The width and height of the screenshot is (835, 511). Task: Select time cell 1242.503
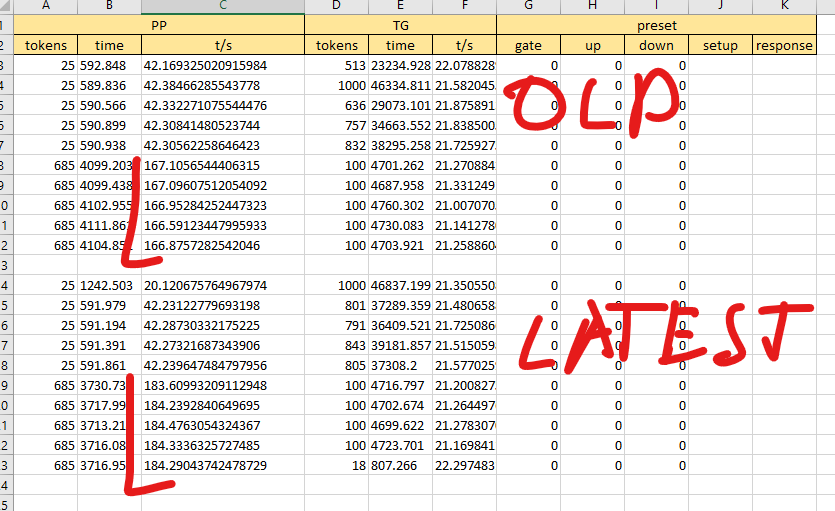point(109,285)
